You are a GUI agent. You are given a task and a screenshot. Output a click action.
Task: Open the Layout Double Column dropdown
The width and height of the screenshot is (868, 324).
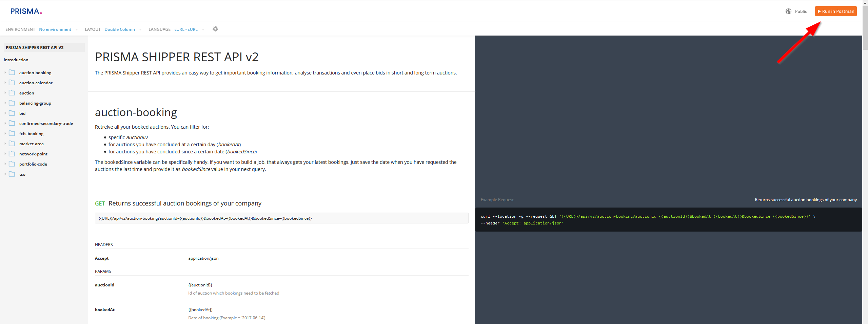tap(123, 29)
